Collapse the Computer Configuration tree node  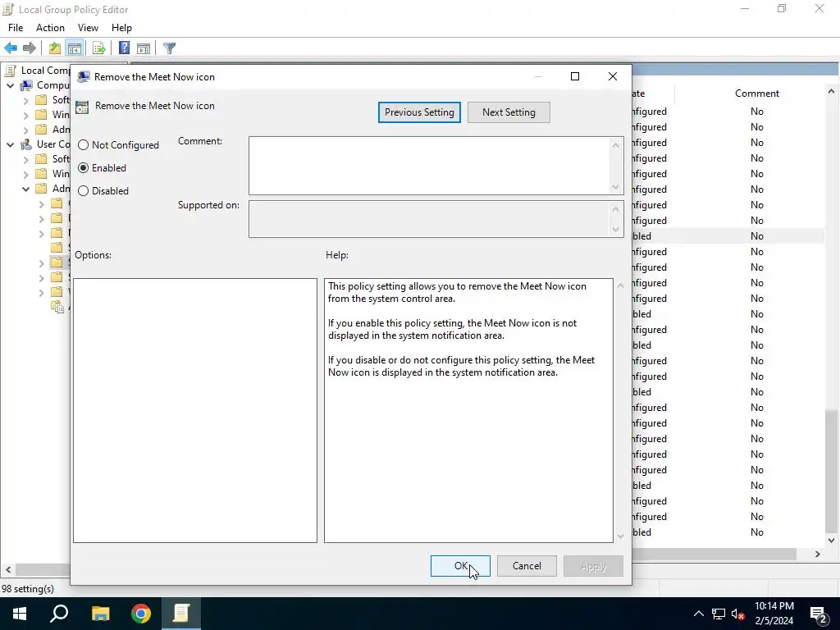tap(10, 85)
